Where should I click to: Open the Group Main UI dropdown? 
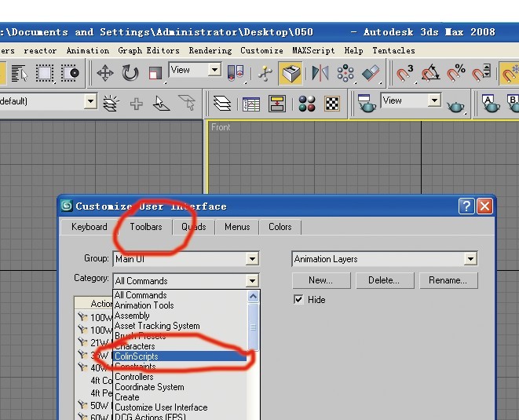pos(252,258)
